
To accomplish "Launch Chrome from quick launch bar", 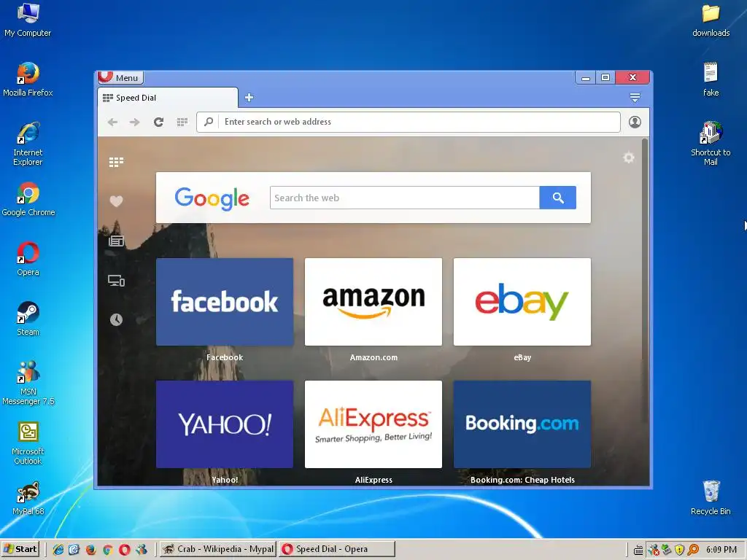I will (108, 550).
